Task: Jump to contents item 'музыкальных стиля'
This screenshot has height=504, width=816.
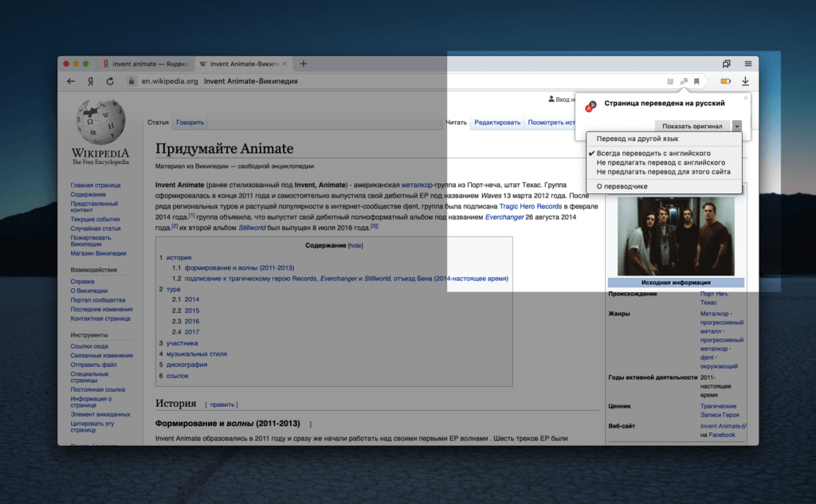Action: [x=197, y=354]
